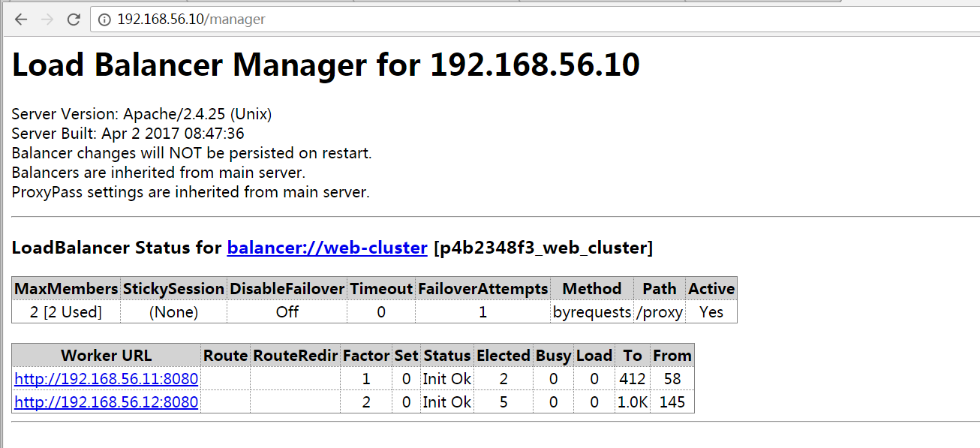Screen dimensions: 980x448
Task: Open worker link http://192.168.56.12:8080
Action: 107,402
